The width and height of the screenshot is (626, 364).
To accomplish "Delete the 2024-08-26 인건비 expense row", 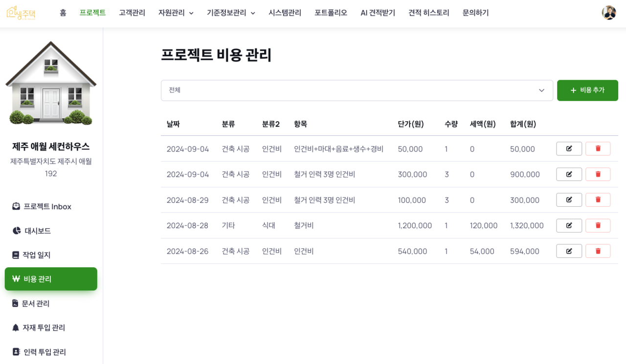I will coord(598,251).
